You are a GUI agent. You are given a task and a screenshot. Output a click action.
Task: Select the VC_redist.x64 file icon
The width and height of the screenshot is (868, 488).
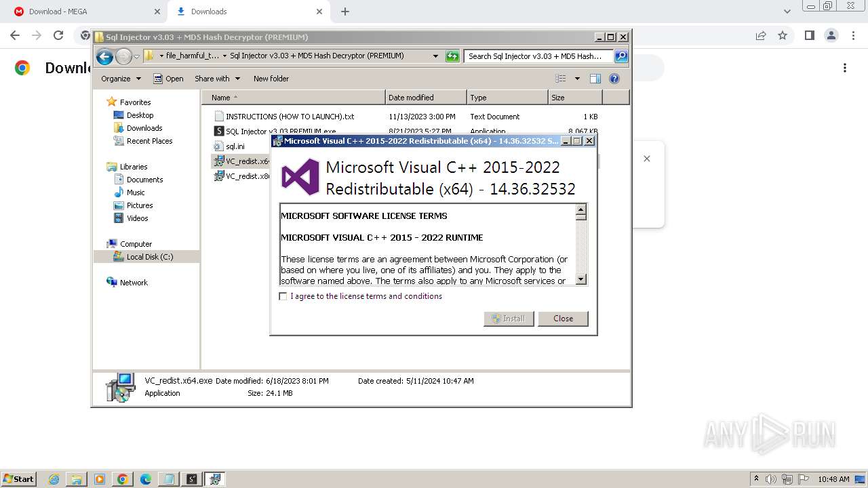[218, 161]
